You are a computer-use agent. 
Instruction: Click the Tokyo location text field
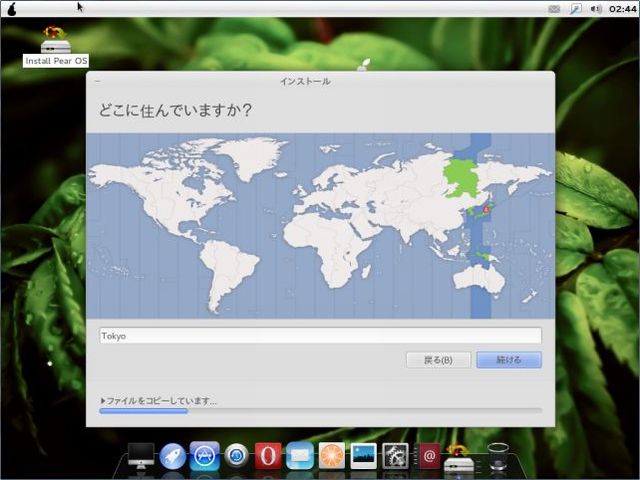[320, 336]
